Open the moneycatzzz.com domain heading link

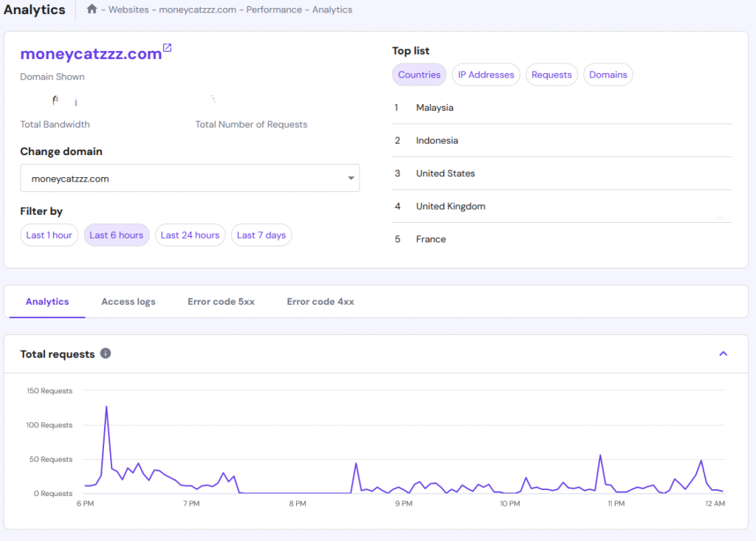(91, 54)
